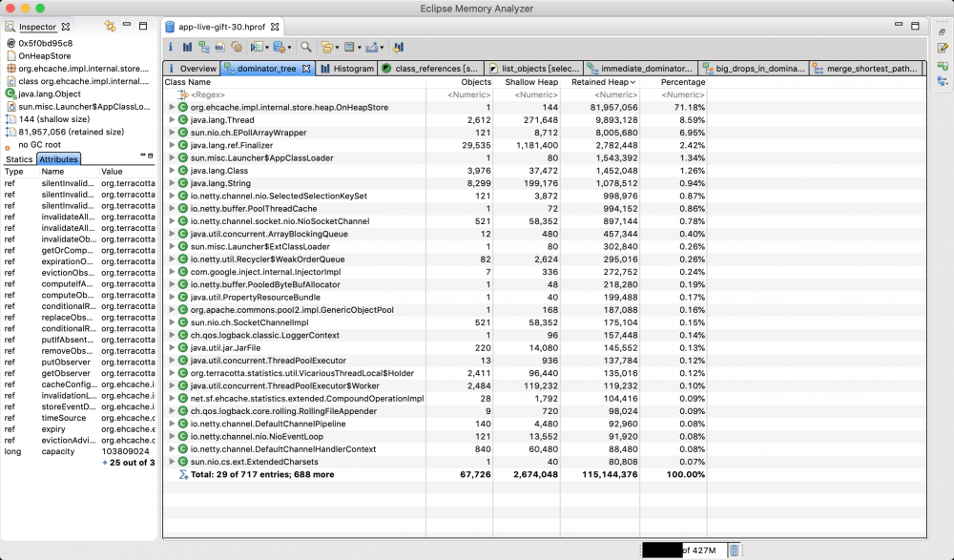
Task: Open dropdown arrow beside query browser icon
Action: 290,48
